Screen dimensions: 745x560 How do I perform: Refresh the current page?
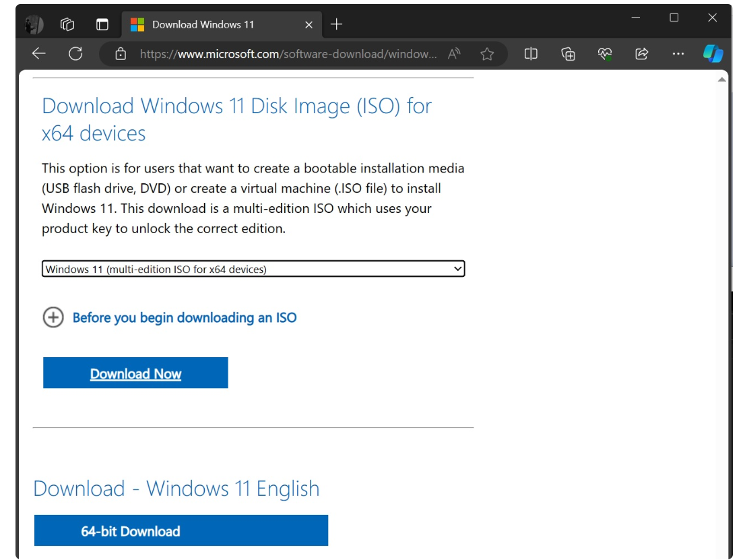coord(75,54)
